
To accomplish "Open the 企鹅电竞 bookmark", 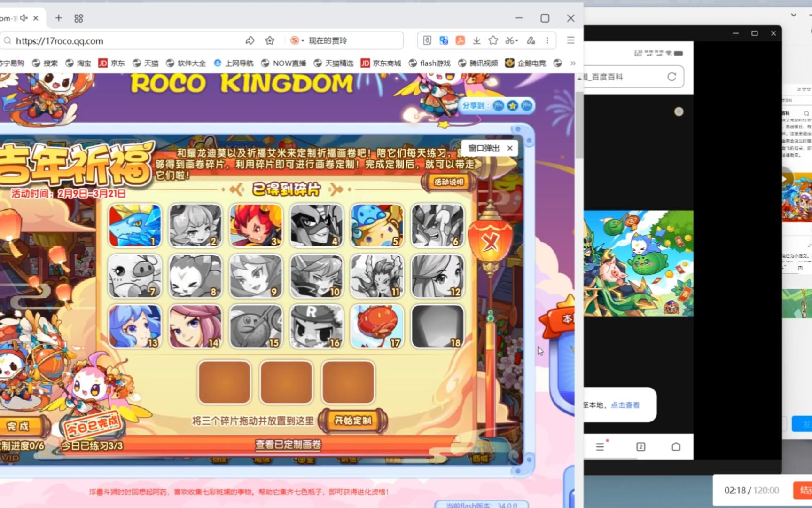I will click(525, 63).
